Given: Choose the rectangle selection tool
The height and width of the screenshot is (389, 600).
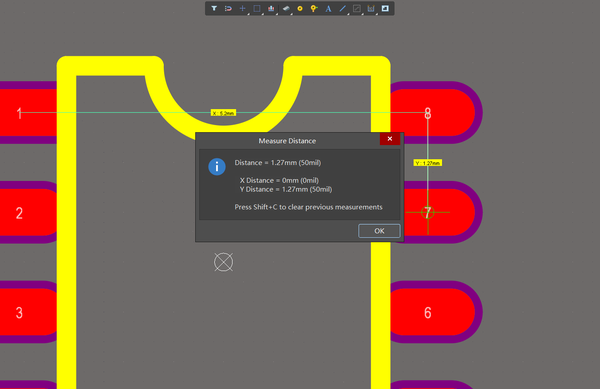Looking at the screenshot, I should [257, 8].
